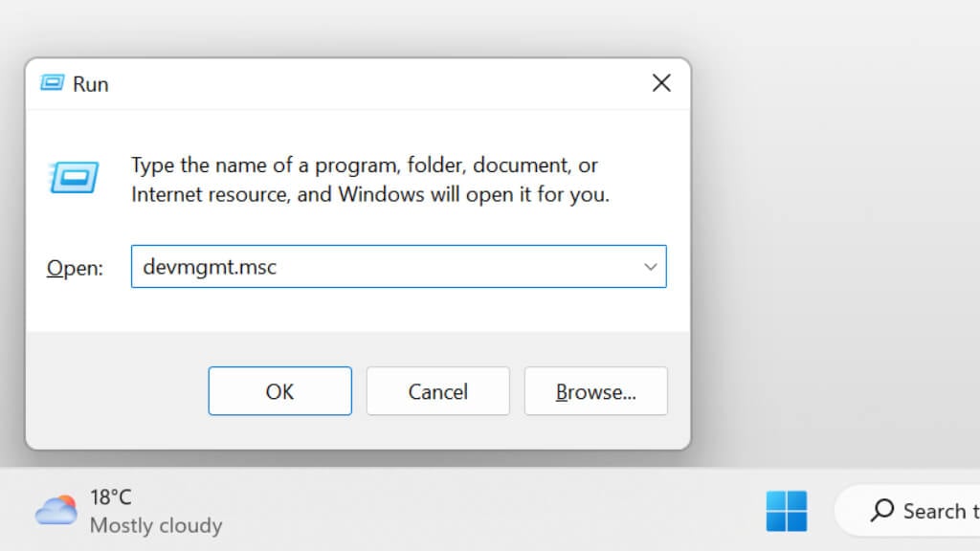Focus the devmgmt.msc text field
This screenshot has width=980, height=551.
pyautogui.click(x=383, y=267)
